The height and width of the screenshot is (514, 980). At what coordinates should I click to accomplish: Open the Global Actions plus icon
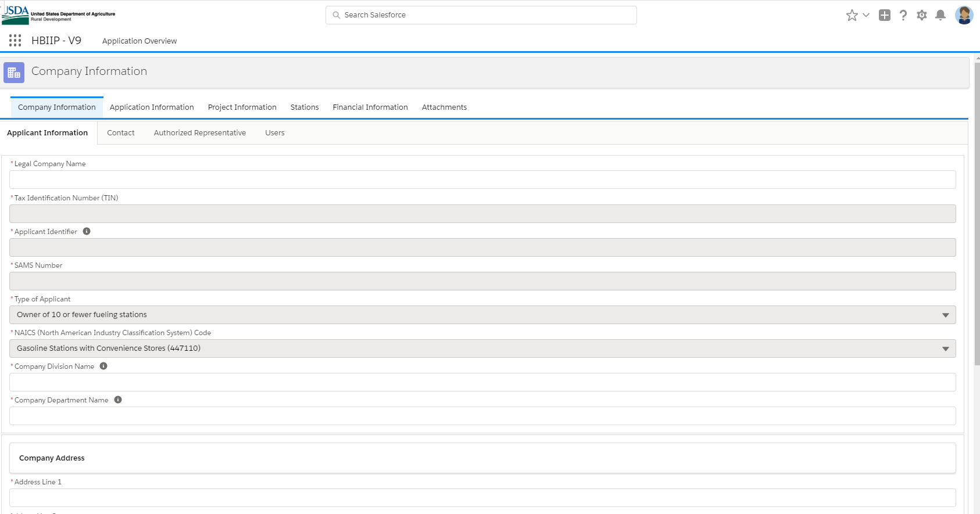[885, 15]
